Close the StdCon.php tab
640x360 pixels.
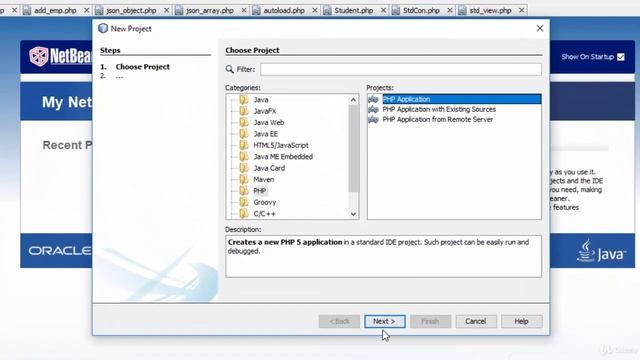pos(450,11)
